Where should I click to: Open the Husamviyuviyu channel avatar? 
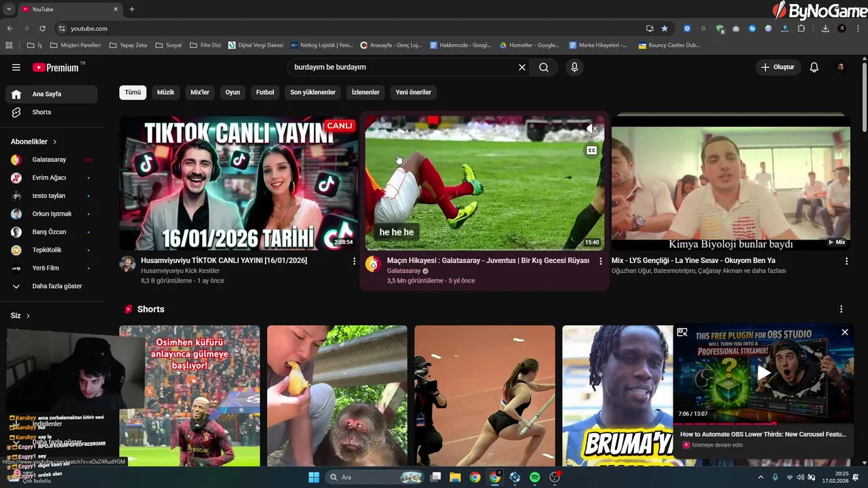pyautogui.click(x=127, y=264)
